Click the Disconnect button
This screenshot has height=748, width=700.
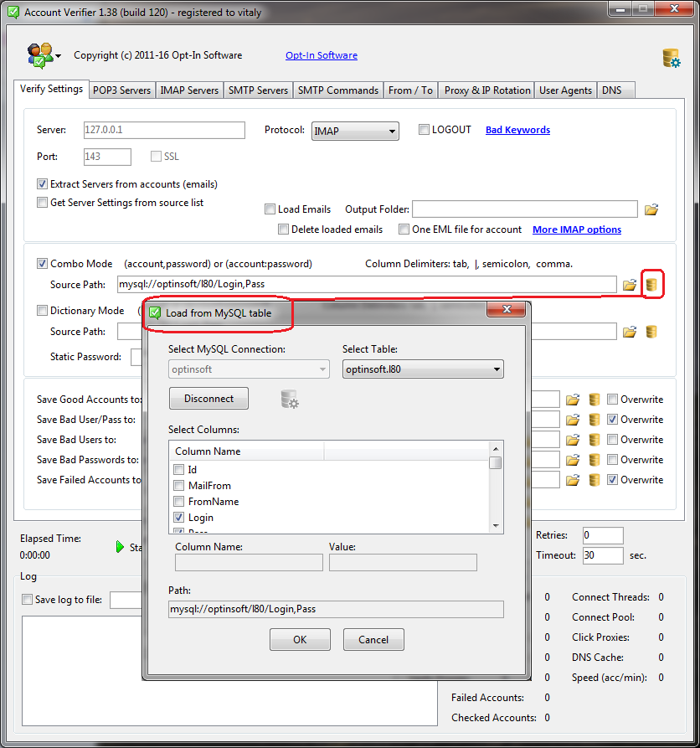(x=208, y=399)
